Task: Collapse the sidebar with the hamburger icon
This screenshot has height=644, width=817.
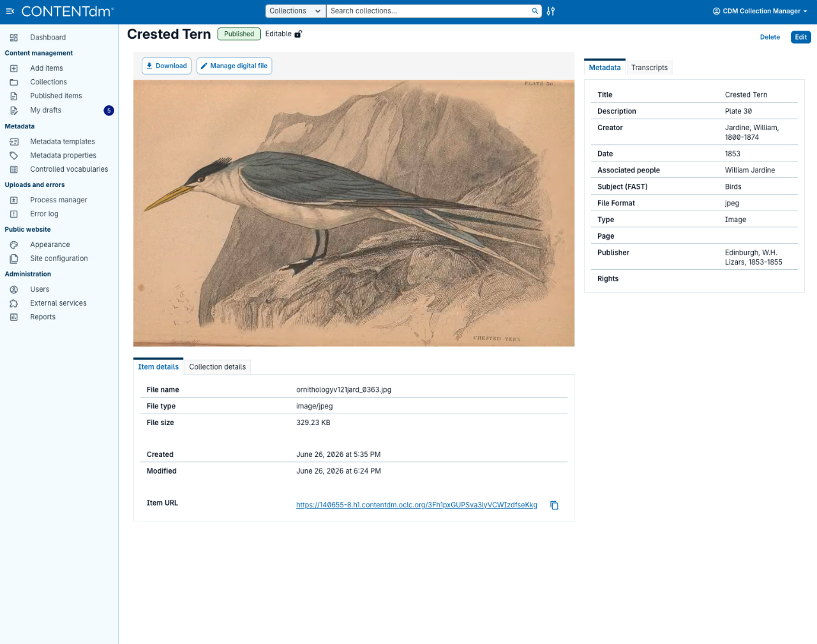Action: [x=10, y=11]
